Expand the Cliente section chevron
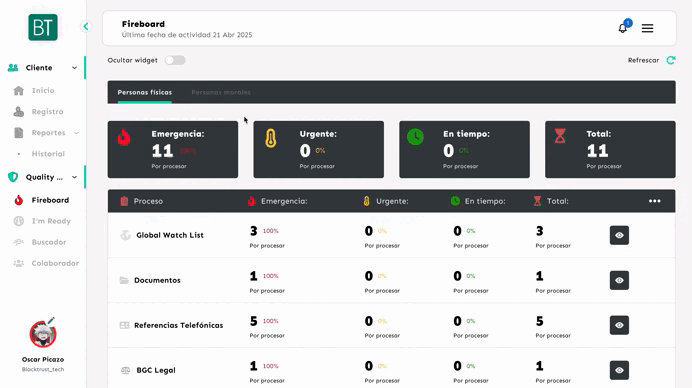The width and height of the screenshot is (692, 388). click(x=74, y=68)
